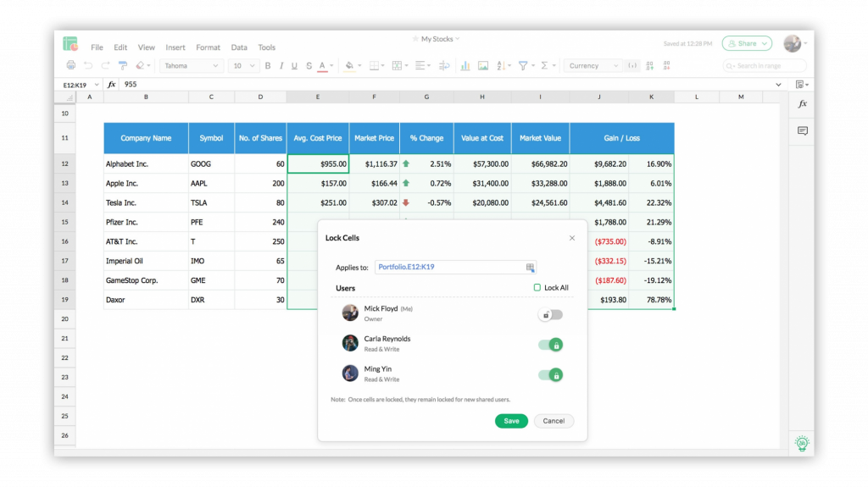This screenshot has height=487, width=868.
Task: Disable lock for Carla Reynolds
Action: click(550, 345)
